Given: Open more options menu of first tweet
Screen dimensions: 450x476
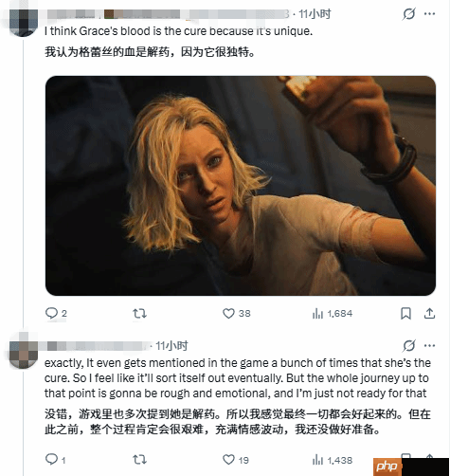Looking at the screenshot, I should pos(429,14).
